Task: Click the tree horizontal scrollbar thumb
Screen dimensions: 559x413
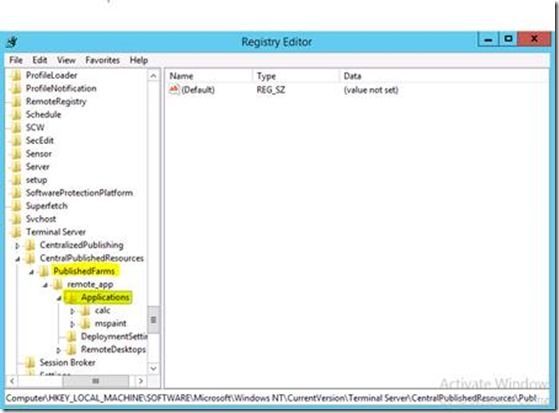Action: click(96, 381)
